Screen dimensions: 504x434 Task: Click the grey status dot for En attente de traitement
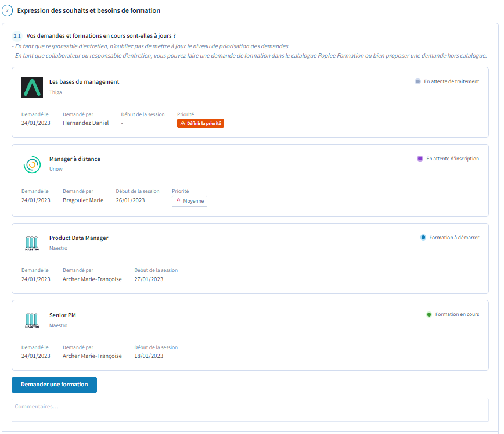417,81
